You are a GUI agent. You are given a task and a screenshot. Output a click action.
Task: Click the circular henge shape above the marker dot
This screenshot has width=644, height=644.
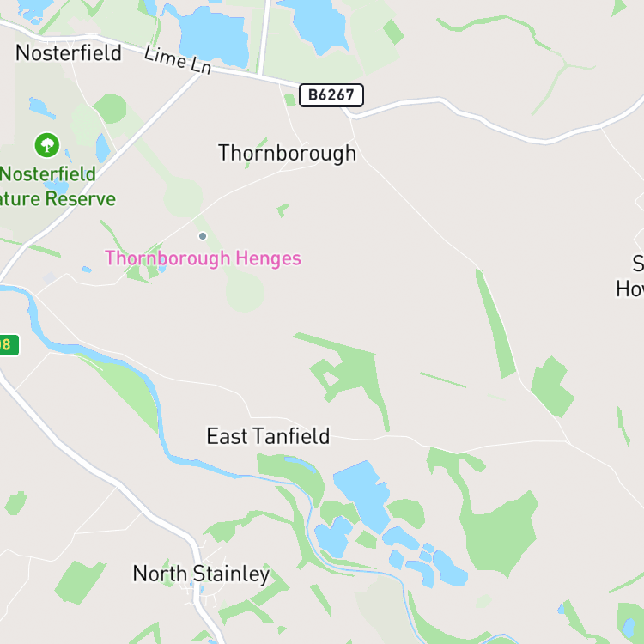(x=183, y=197)
